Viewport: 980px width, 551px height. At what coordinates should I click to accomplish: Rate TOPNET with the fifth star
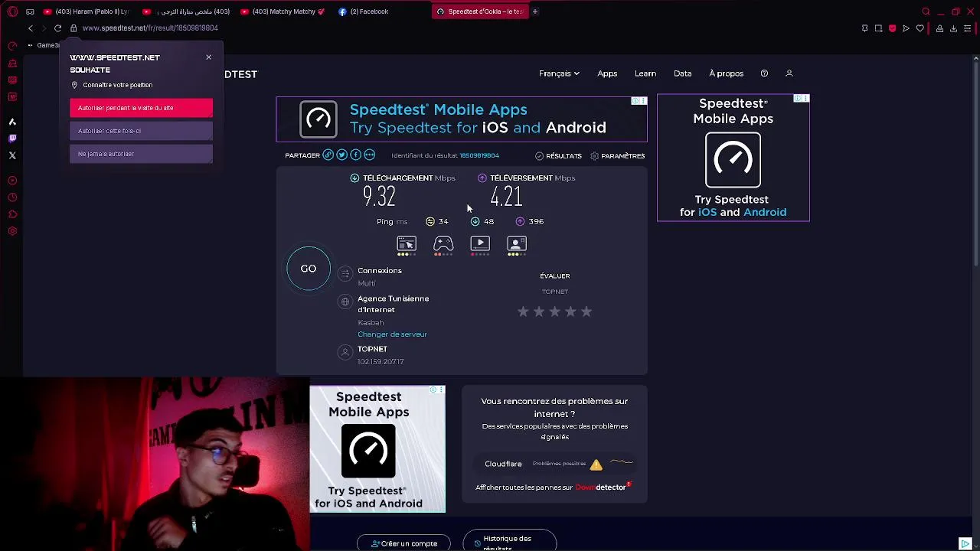586,311
